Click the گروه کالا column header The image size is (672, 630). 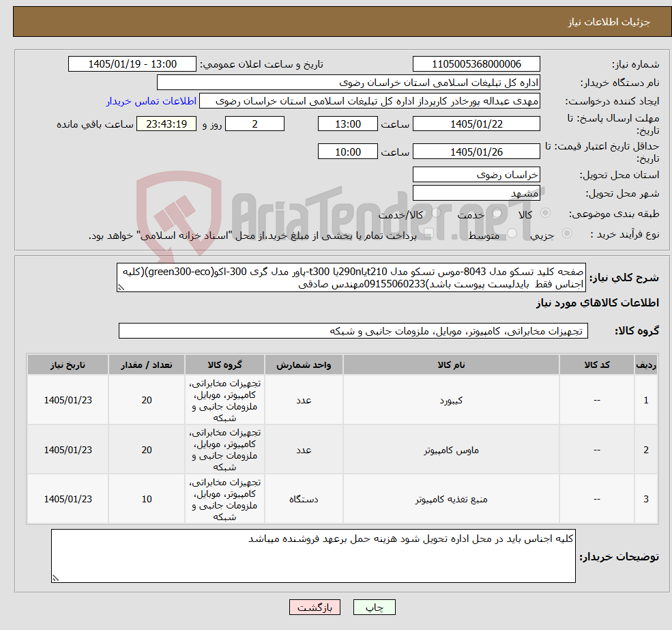click(224, 364)
